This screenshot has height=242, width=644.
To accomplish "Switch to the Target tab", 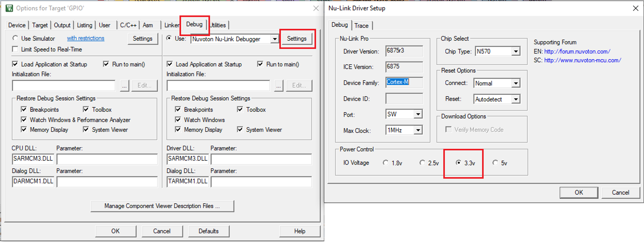I will [x=40, y=25].
